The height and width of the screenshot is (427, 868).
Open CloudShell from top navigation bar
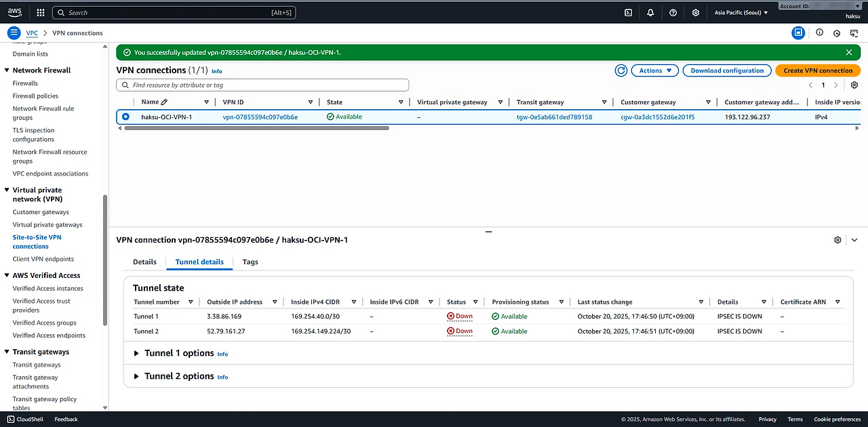coord(629,12)
